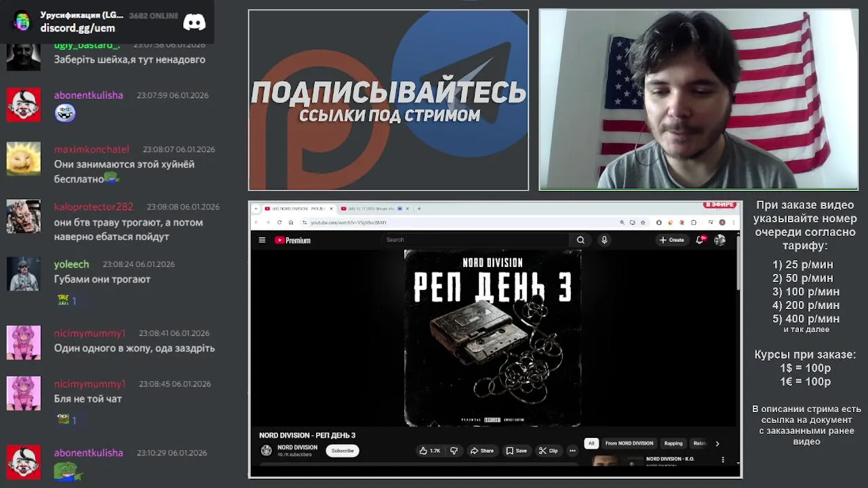
Task: Click the 'В ЭФИРЕ' live badge
Action: (719, 205)
